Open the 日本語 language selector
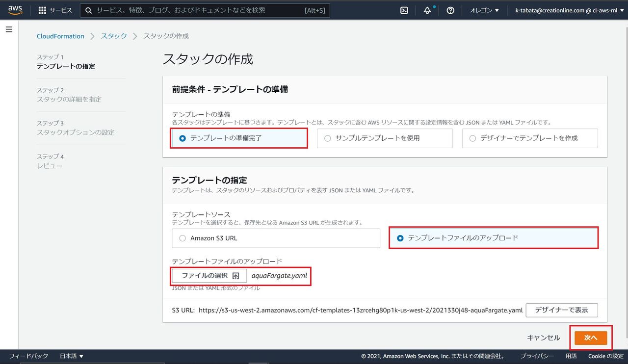Screen dimensions: 628x364 pos(72,356)
